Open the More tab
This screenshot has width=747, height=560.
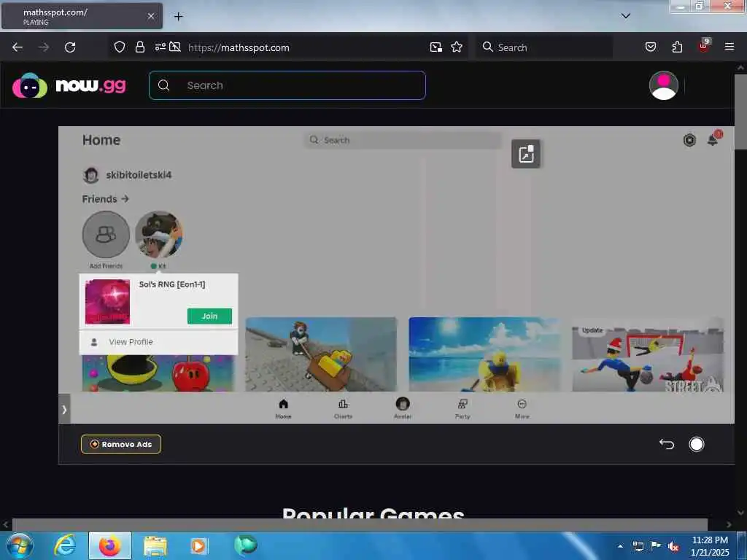tap(522, 408)
